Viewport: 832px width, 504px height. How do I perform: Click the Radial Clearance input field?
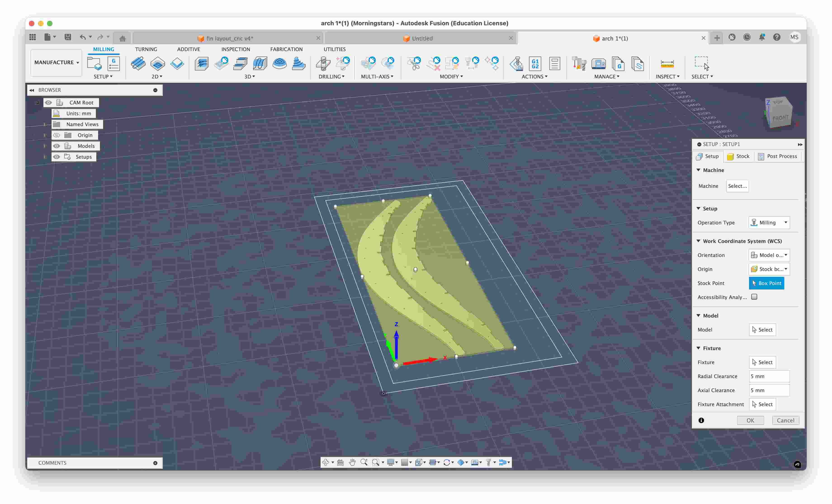click(769, 376)
